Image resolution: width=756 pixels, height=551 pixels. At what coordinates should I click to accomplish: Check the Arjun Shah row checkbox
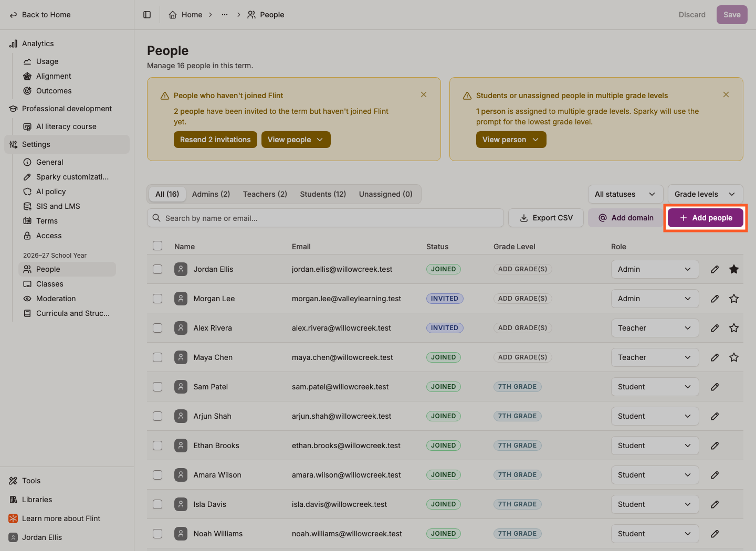coord(157,416)
